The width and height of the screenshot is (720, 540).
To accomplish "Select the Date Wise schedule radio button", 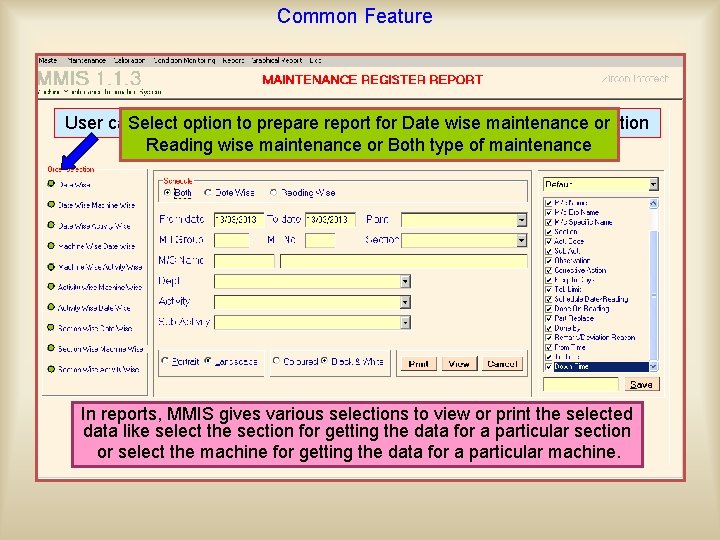I will click(x=208, y=192).
